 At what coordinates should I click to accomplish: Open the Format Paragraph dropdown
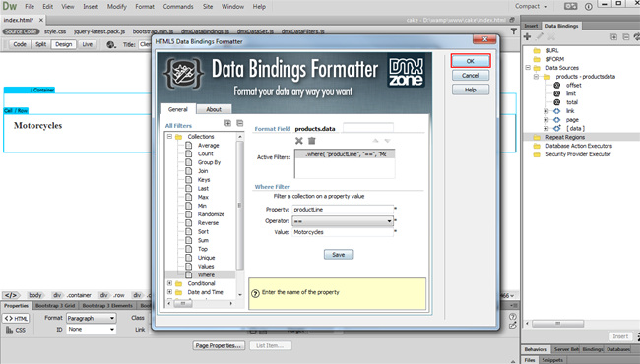tap(91, 318)
